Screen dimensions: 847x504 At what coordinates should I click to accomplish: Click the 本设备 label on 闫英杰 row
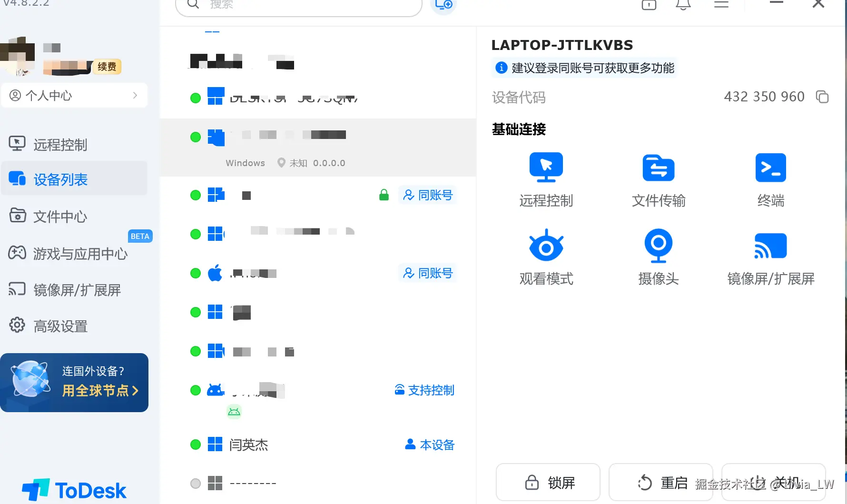click(430, 445)
